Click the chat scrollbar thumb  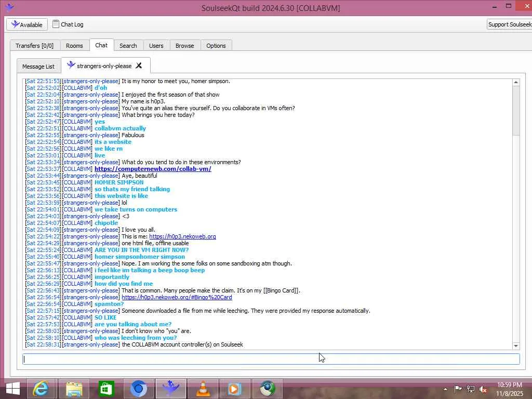click(x=516, y=111)
